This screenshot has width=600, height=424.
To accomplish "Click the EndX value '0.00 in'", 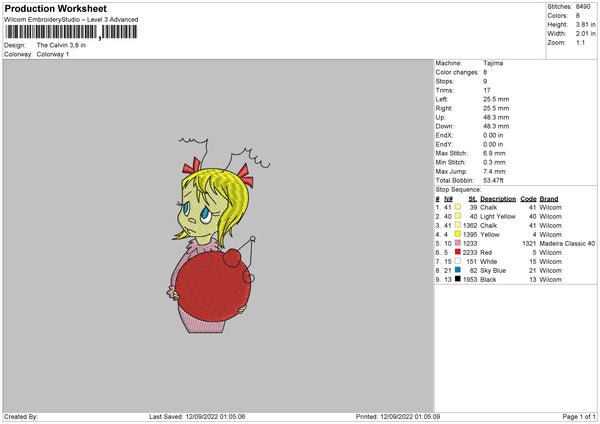I will coord(493,135).
